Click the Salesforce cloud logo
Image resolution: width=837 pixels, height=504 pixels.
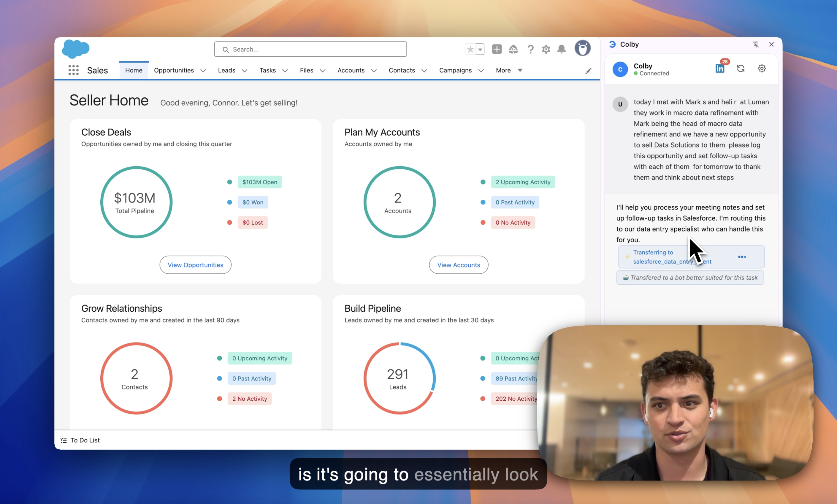pos(76,49)
